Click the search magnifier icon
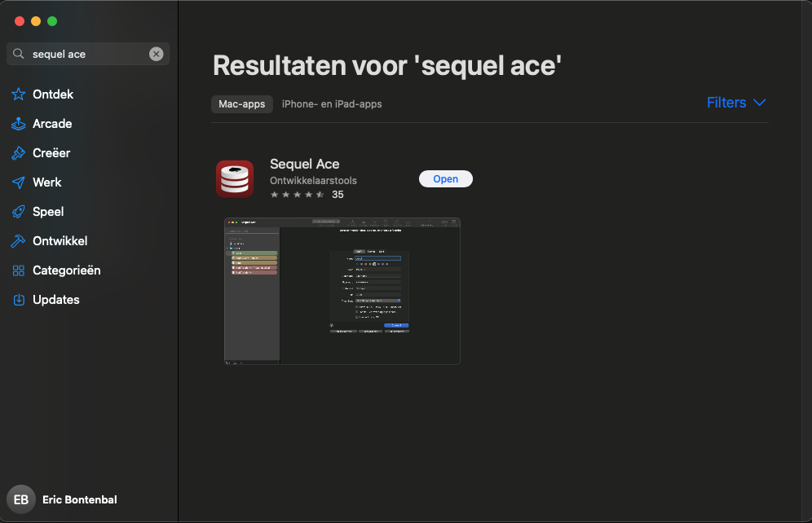 point(18,54)
